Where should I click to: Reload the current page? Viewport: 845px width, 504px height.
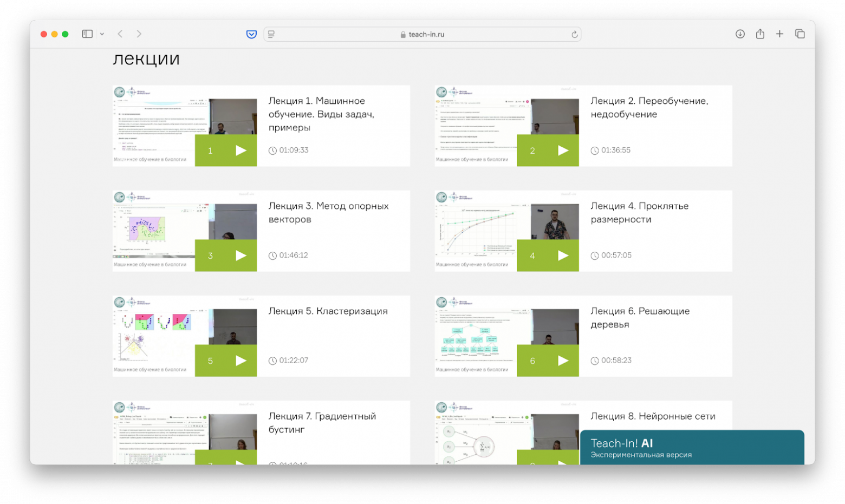pos(574,34)
